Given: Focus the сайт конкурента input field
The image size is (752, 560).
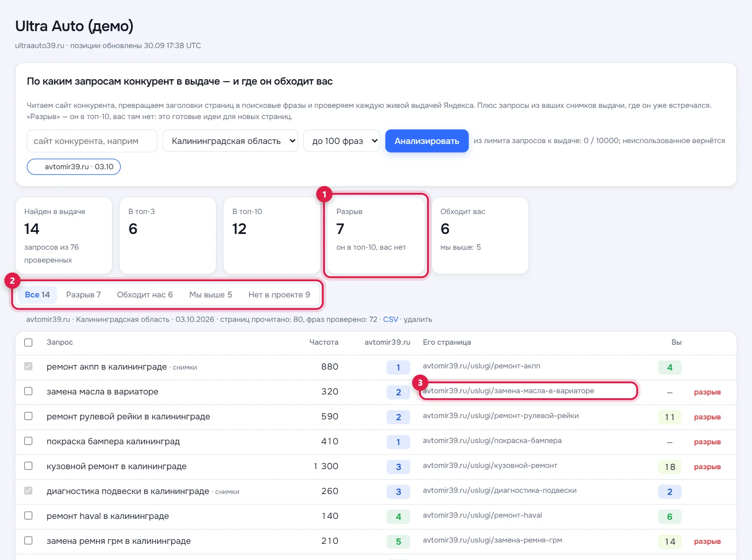Looking at the screenshot, I should click(x=92, y=141).
